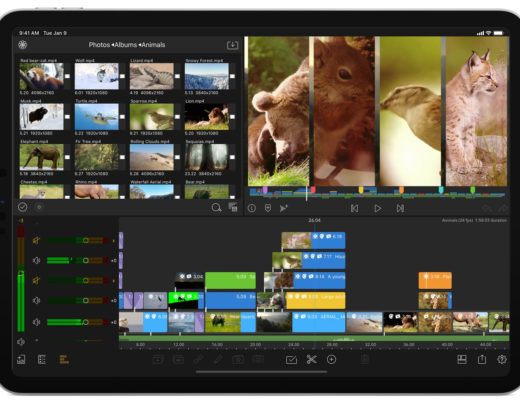The width and height of the screenshot is (520, 400).
Task: Skip to the previous edit point
Action: tap(354, 208)
